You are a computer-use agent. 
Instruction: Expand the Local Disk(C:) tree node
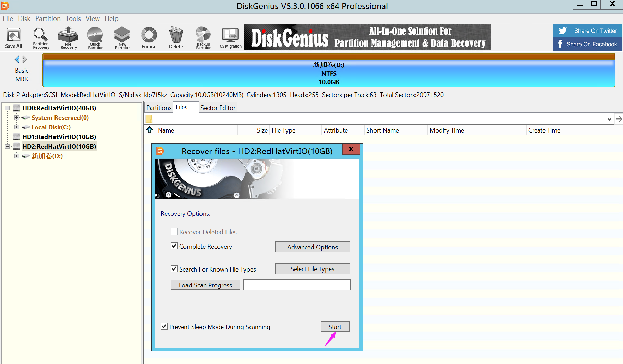(16, 127)
